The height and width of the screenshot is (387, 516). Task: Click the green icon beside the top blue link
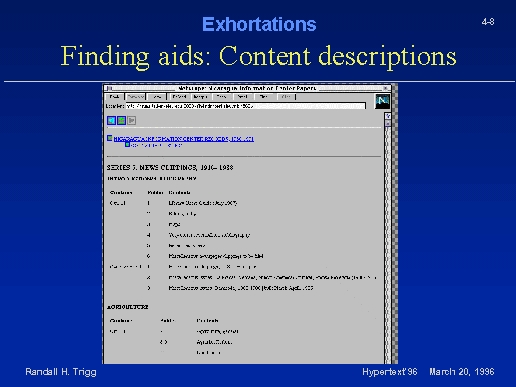tap(110, 138)
